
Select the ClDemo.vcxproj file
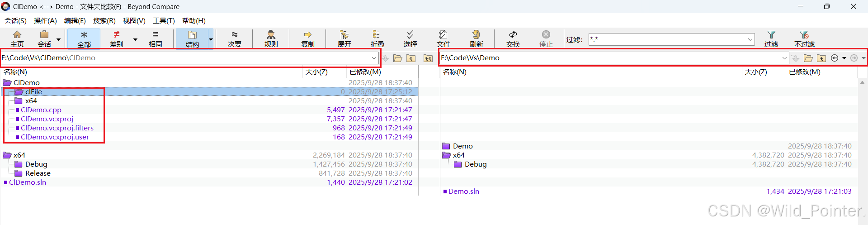point(47,119)
